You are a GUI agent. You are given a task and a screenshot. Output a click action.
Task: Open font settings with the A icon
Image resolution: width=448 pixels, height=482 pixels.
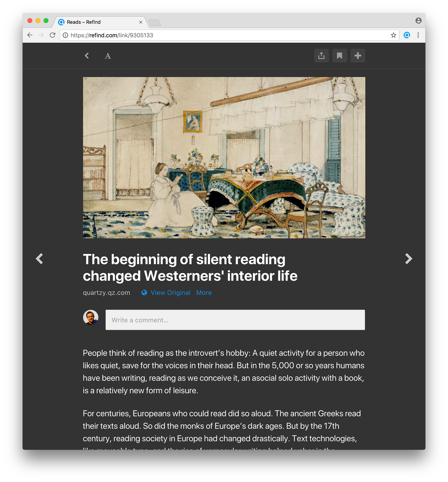tap(108, 56)
